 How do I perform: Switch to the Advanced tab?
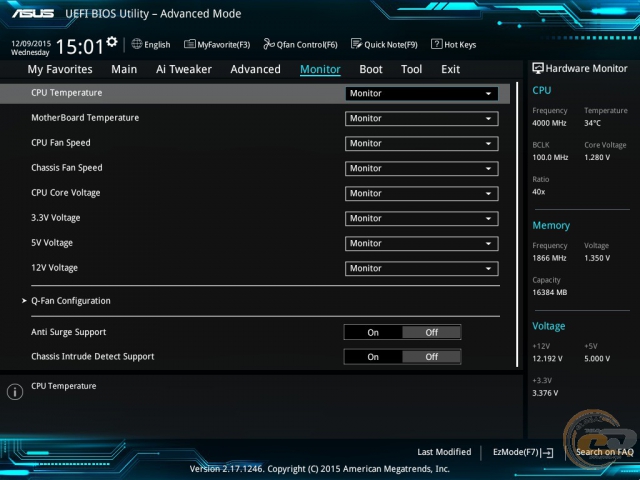click(256, 69)
